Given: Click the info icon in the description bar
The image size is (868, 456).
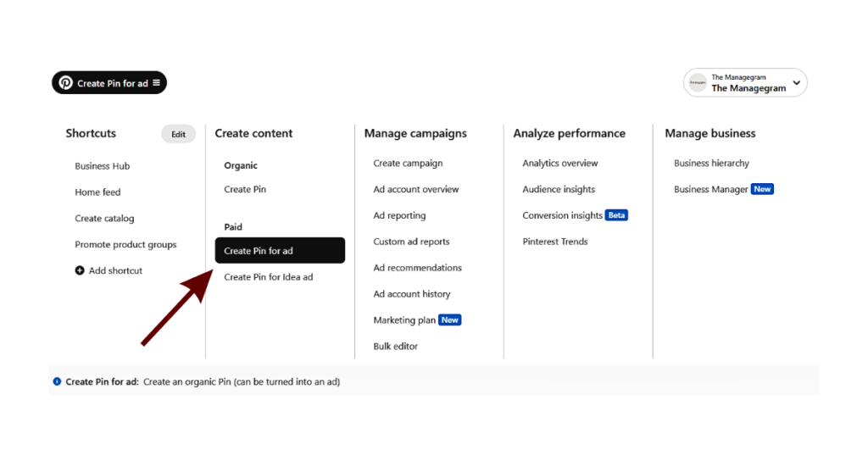Looking at the screenshot, I should pos(57,381).
